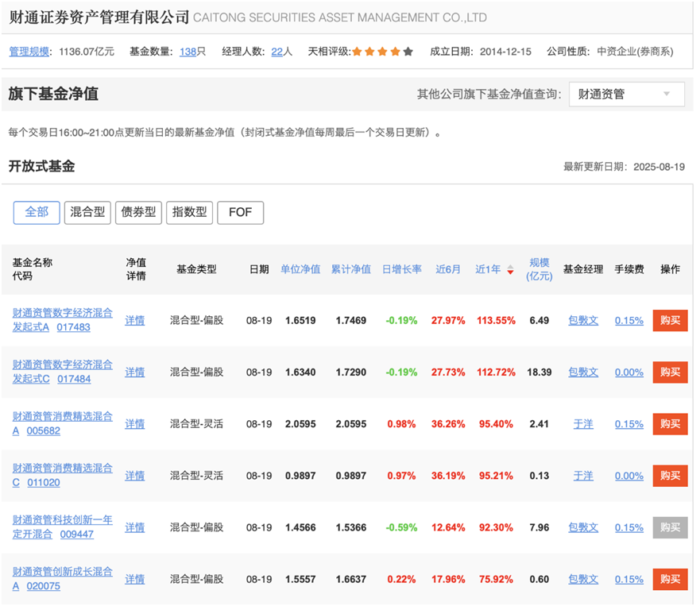Screen dimensions: 700x606
Task: Sort table by 单位净值 column
Action: click(300, 269)
